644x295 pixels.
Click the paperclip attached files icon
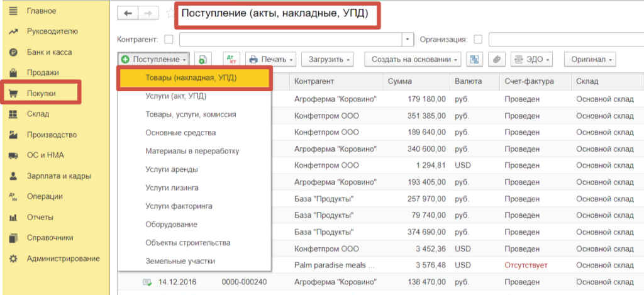496,60
